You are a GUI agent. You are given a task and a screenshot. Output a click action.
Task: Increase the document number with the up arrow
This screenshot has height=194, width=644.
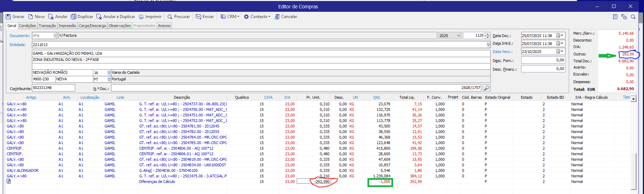point(488,34)
